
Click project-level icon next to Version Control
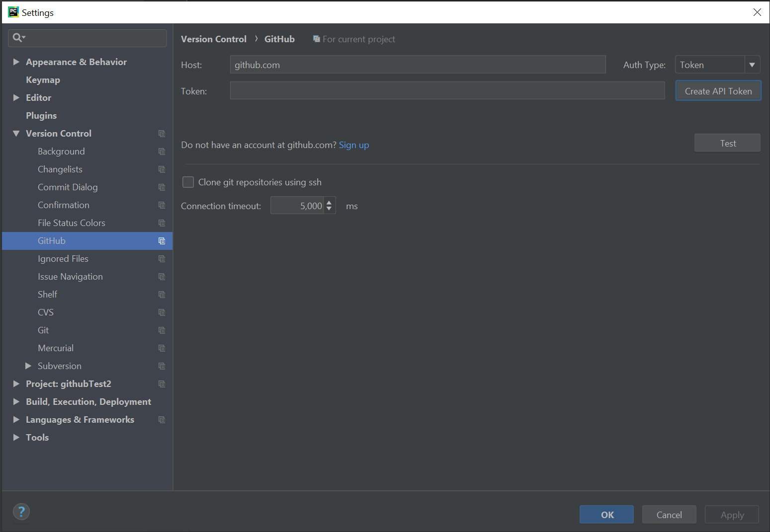[x=162, y=134]
